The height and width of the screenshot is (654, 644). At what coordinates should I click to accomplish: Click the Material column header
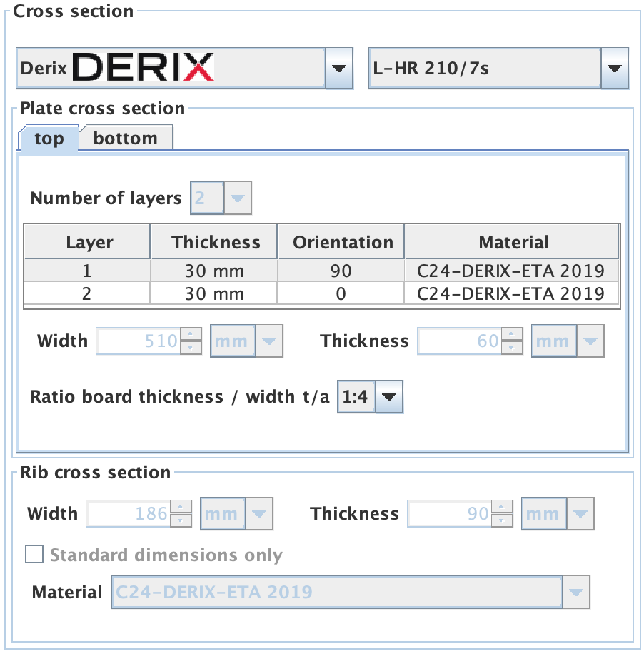[513, 242]
